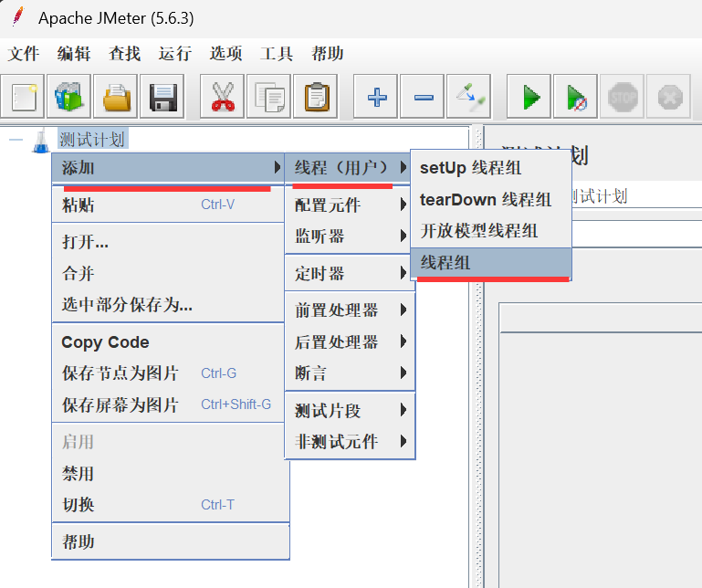This screenshot has height=588, width=702.
Task: Expand the 前置处理器 submenu
Action: [351, 310]
